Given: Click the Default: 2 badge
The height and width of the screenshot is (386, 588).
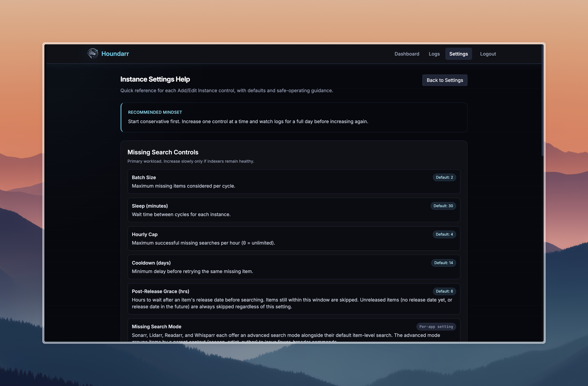Looking at the screenshot, I should tap(444, 177).
